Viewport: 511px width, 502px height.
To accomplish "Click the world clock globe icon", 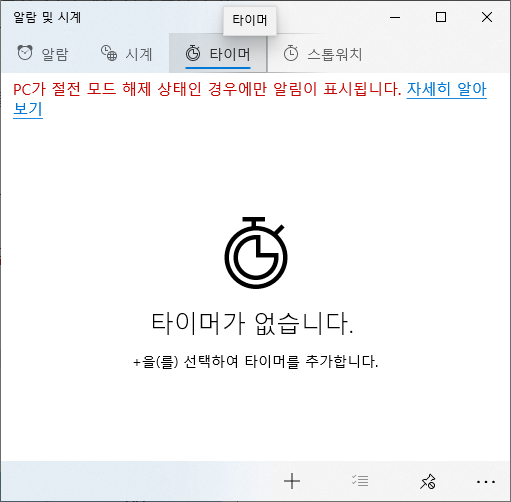I will tap(109, 53).
